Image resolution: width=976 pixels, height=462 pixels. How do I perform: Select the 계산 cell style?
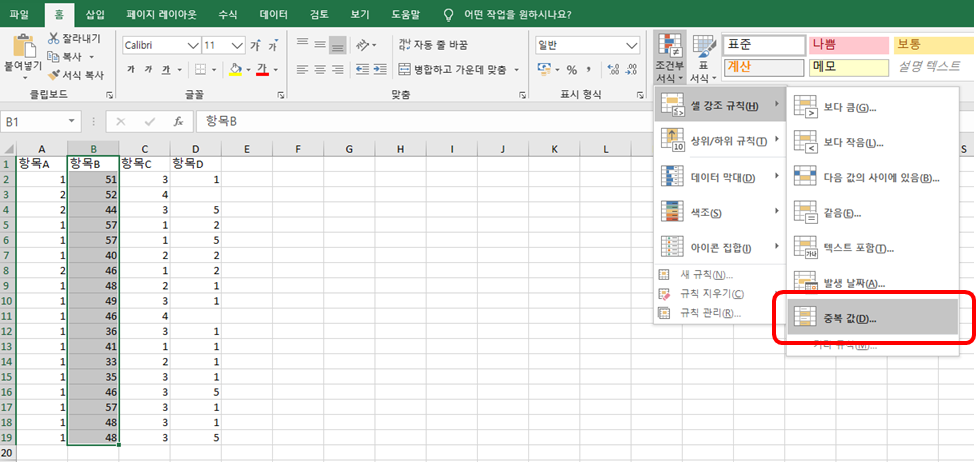pos(764,67)
